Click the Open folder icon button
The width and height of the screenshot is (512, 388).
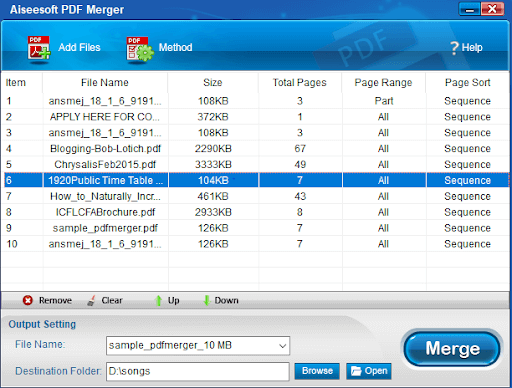[369, 371]
